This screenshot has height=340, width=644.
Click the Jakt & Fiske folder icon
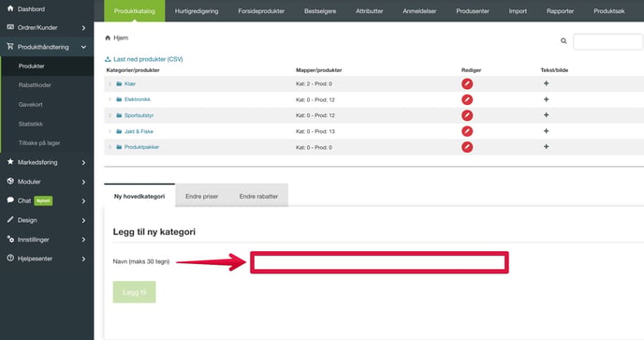pyautogui.click(x=119, y=131)
